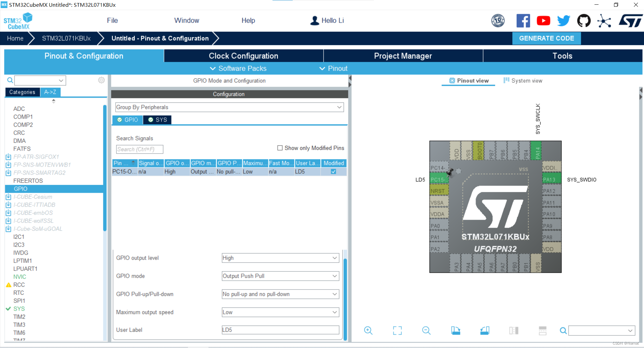The height and width of the screenshot is (348, 644).
Task: Sort table by User Label column header
Action: click(x=308, y=163)
